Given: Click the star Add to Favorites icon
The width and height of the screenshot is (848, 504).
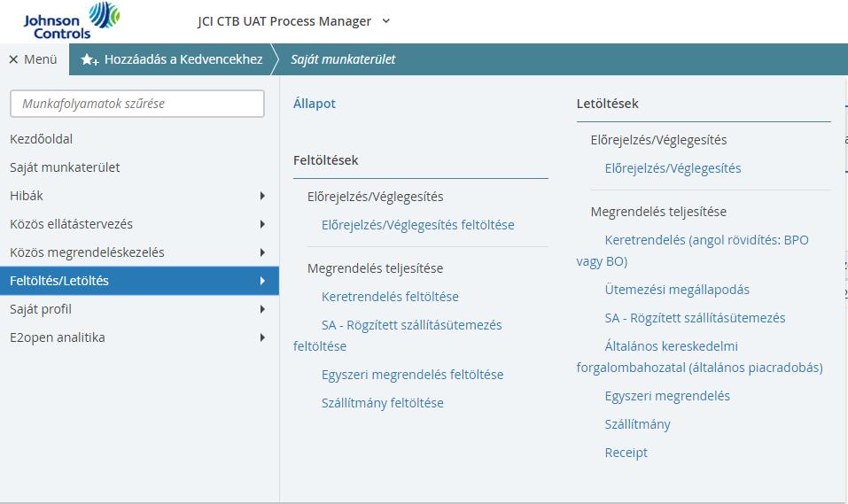Looking at the screenshot, I should (89, 59).
